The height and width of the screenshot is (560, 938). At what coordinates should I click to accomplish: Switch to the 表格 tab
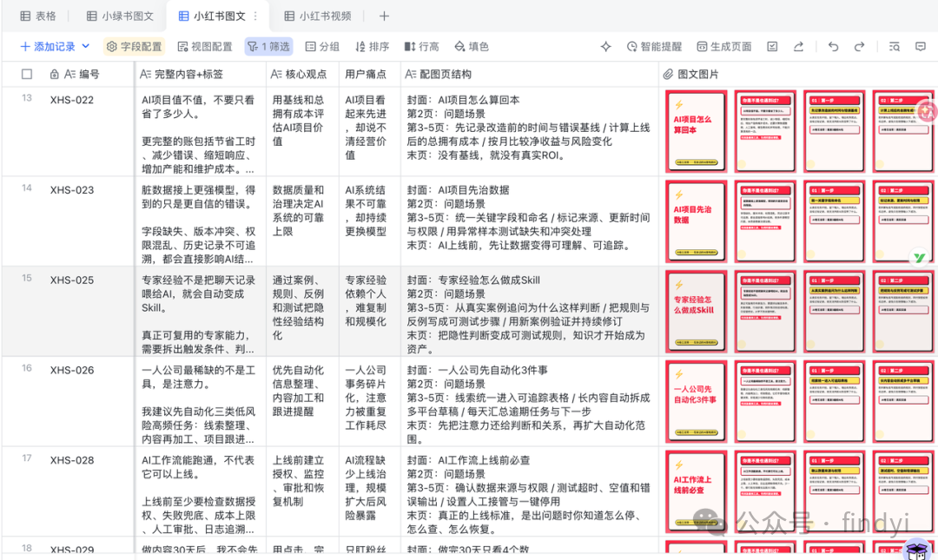coord(37,16)
